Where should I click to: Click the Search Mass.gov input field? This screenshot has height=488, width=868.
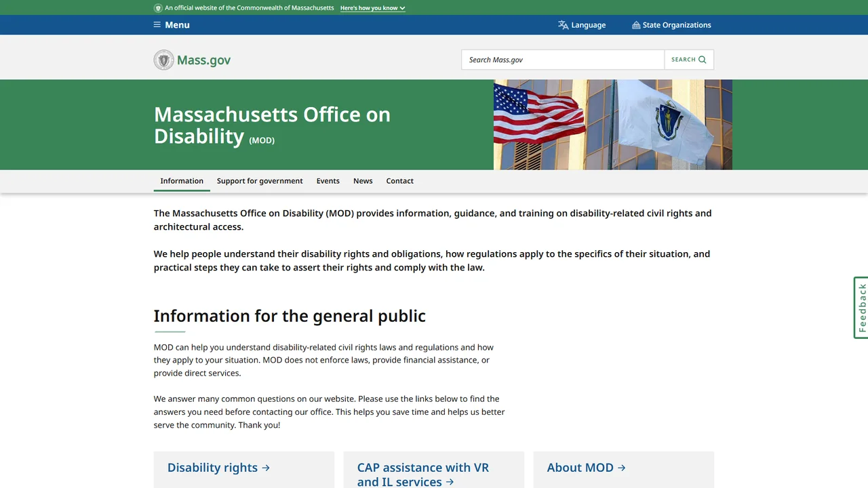(563, 60)
